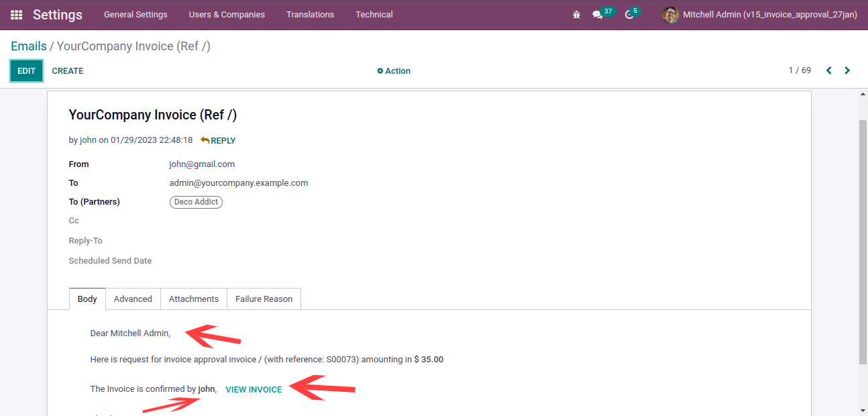Open Translations menu
Viewport: 868px width, 416px height.
tap(310, 15)
